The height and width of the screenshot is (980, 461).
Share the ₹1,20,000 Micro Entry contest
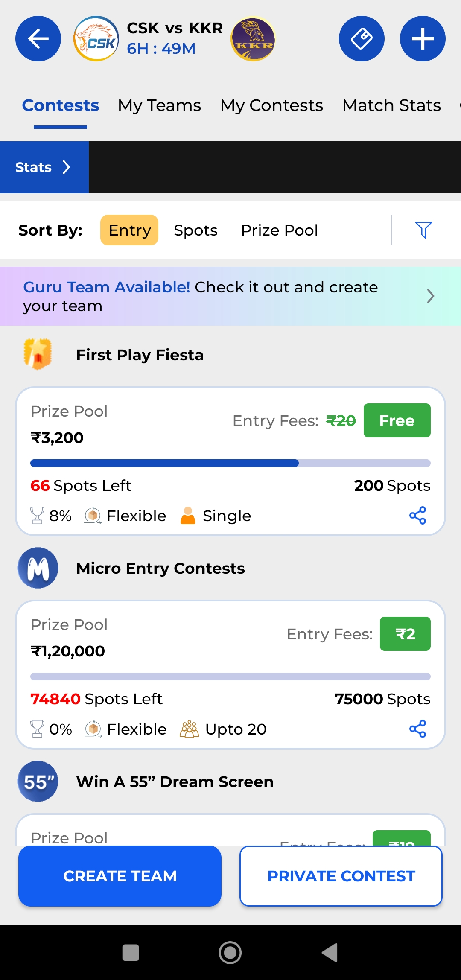pyautogui.click(x=417, y=729)
